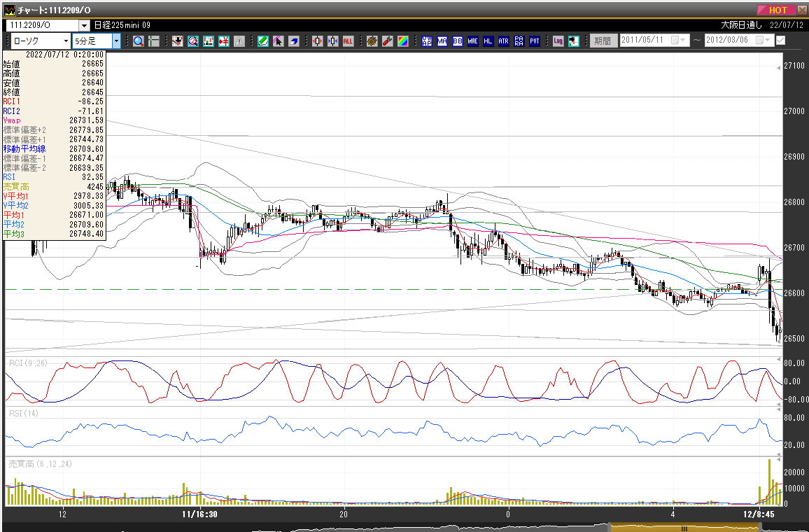Screen dimensions: 809x532
Task: Toggle the Log scale button
Action: pyautogui.click(x=558, y=41)
